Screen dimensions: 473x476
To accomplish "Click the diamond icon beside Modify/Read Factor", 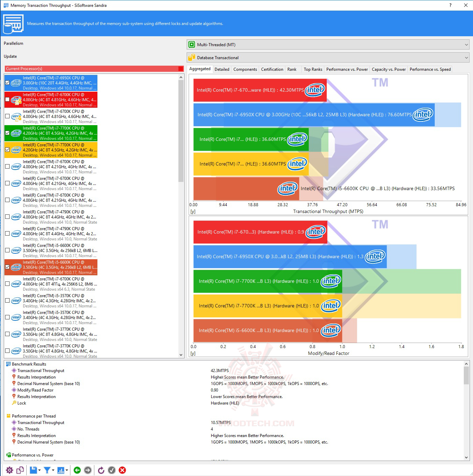I will pyautogui.click(x=14, y=390).
